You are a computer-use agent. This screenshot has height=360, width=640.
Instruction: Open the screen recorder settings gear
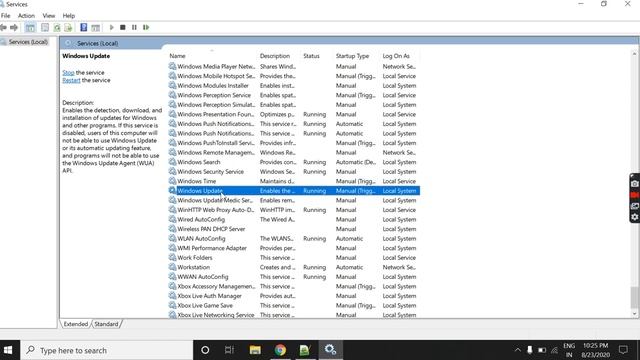[635, 217]
